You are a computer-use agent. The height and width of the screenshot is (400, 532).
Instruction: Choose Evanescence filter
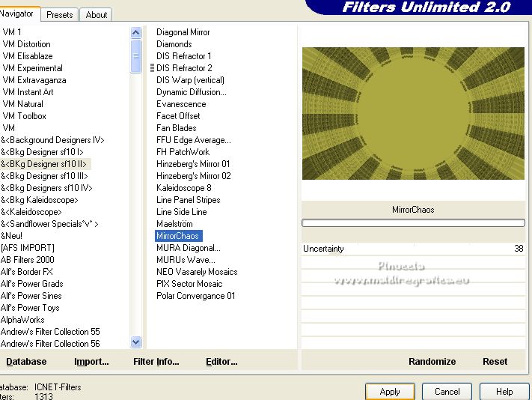[181, 104]
